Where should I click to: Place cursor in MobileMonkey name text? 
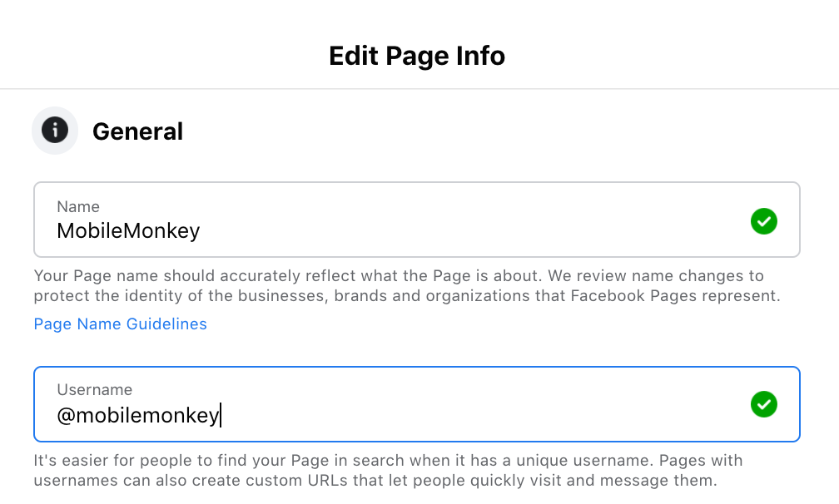click(x=128, y=231)
